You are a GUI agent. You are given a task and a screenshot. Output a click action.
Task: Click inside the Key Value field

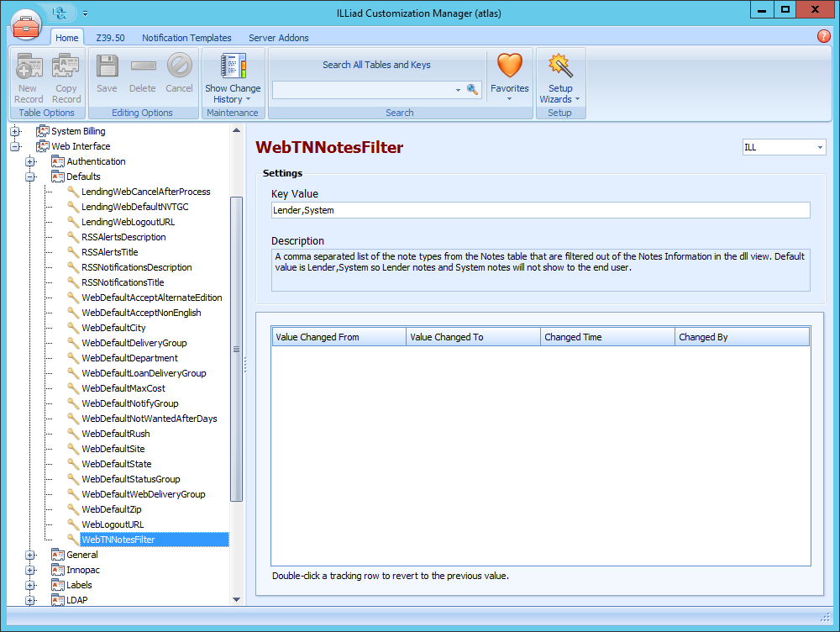(538, 209)
